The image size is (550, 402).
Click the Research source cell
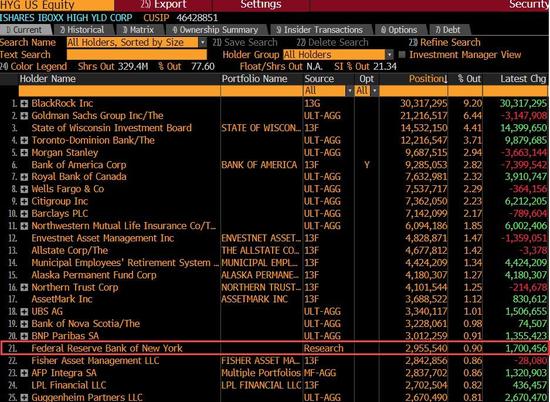[324, 348]
